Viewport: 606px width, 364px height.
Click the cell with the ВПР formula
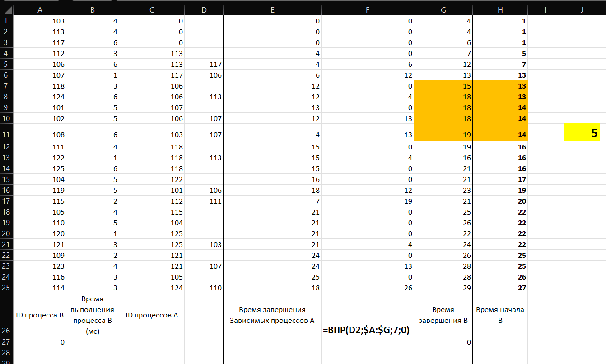[367, 330]
